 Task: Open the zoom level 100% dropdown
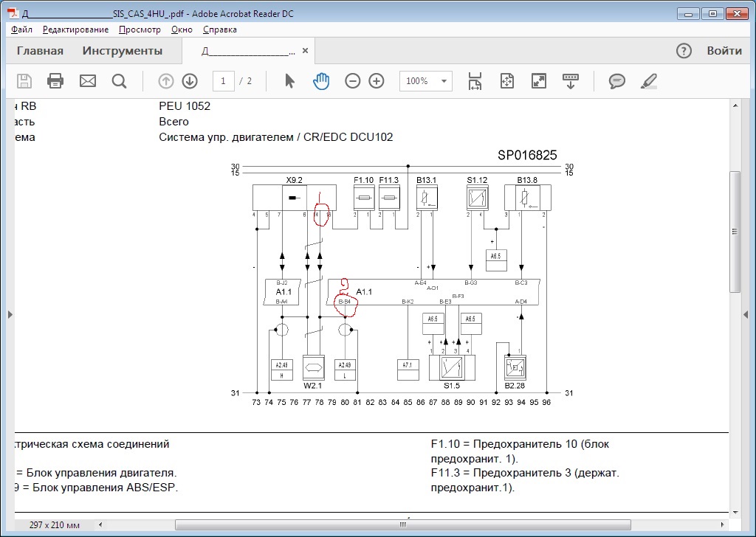pyautogui.click(x=426, y=81)
